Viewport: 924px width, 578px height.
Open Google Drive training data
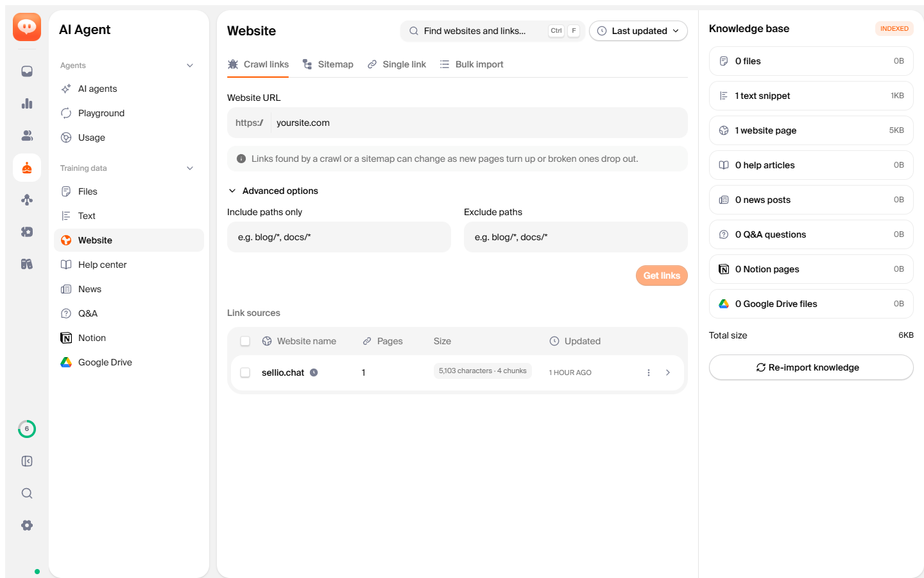(129, 362)
